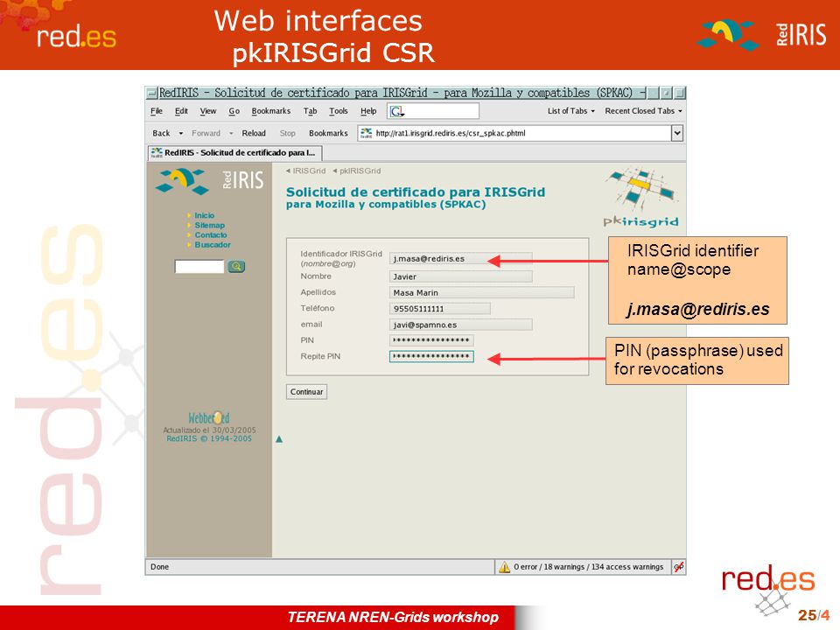
Task: Click the Continuar button
Action: 306,392
